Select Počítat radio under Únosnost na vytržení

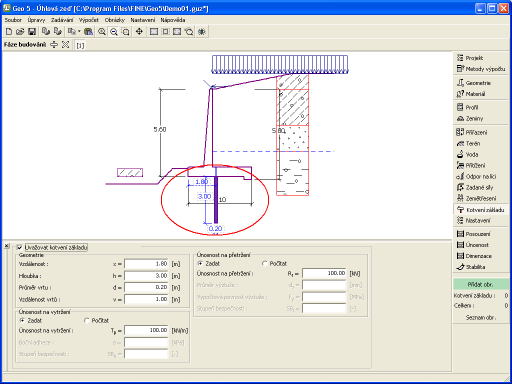pos(87,320)
